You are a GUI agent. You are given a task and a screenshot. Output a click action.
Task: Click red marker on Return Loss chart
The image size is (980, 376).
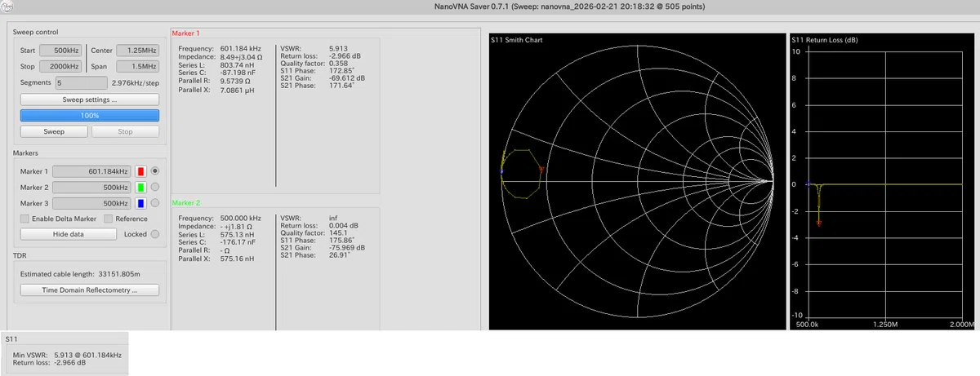pyautogui.click(x=819, y=222)
